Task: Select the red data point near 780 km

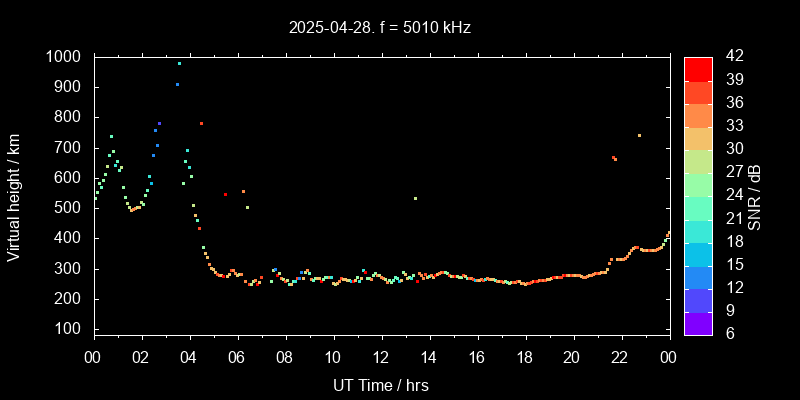Action: coord(201,123)
